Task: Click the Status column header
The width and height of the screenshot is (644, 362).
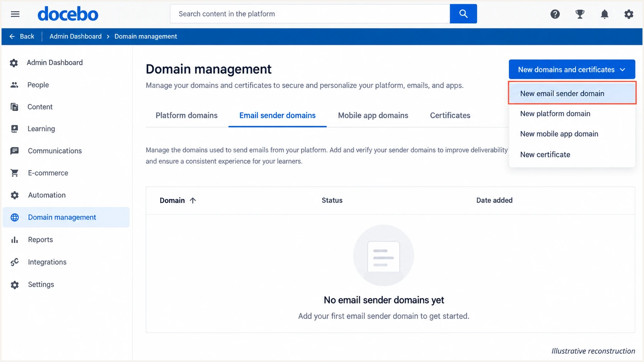Action: 332,200
